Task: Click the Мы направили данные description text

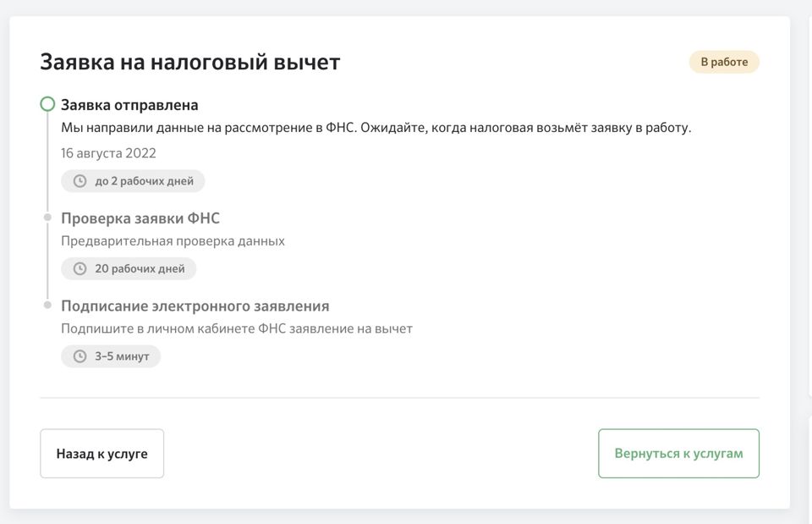Action: (376, 128)
